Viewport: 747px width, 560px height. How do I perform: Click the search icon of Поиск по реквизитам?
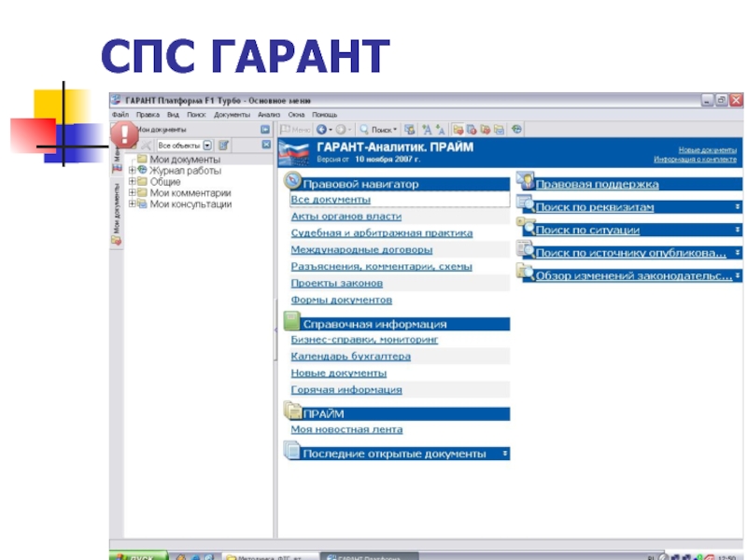[526, 203]
